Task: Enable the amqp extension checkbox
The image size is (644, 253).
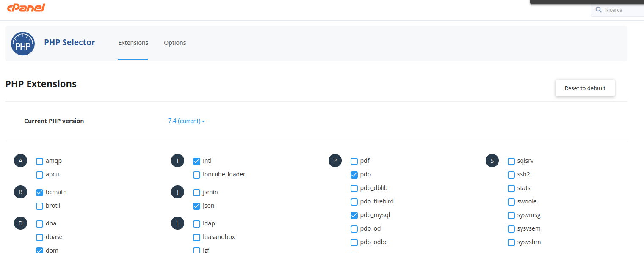Action: pos(40,161)
